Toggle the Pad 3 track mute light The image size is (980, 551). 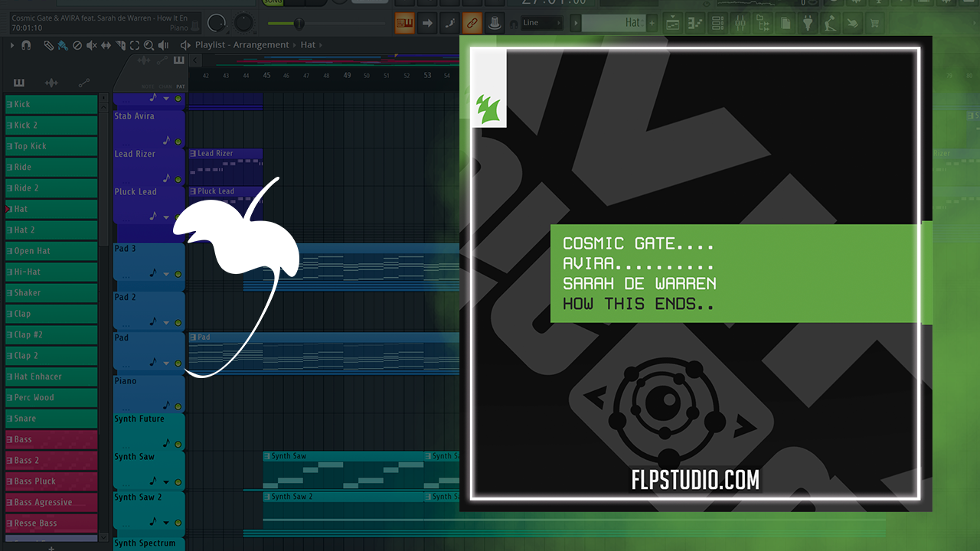pos(178,274)
